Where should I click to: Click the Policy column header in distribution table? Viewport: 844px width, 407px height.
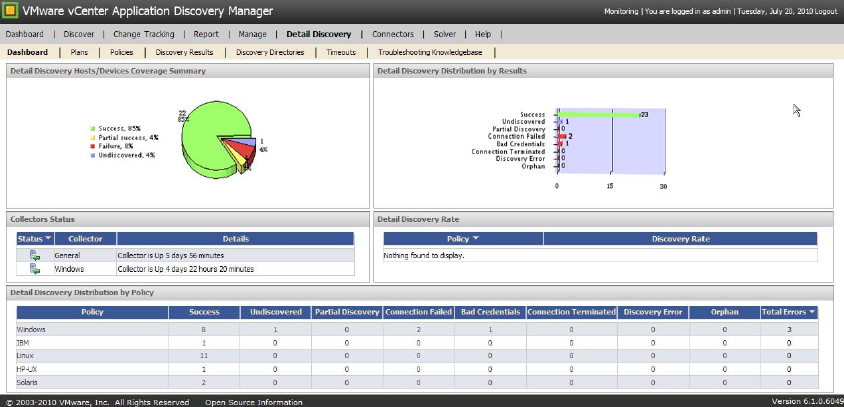[92, 312]
